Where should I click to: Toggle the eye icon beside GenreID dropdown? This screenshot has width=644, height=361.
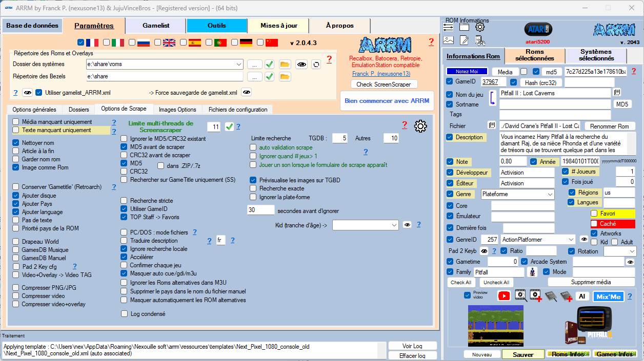[583, 239]
